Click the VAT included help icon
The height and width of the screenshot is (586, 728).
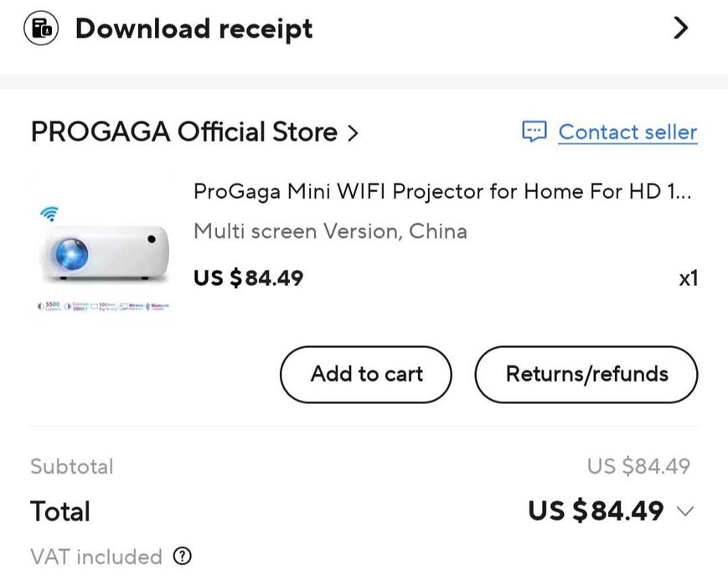[x=182, y=557]
